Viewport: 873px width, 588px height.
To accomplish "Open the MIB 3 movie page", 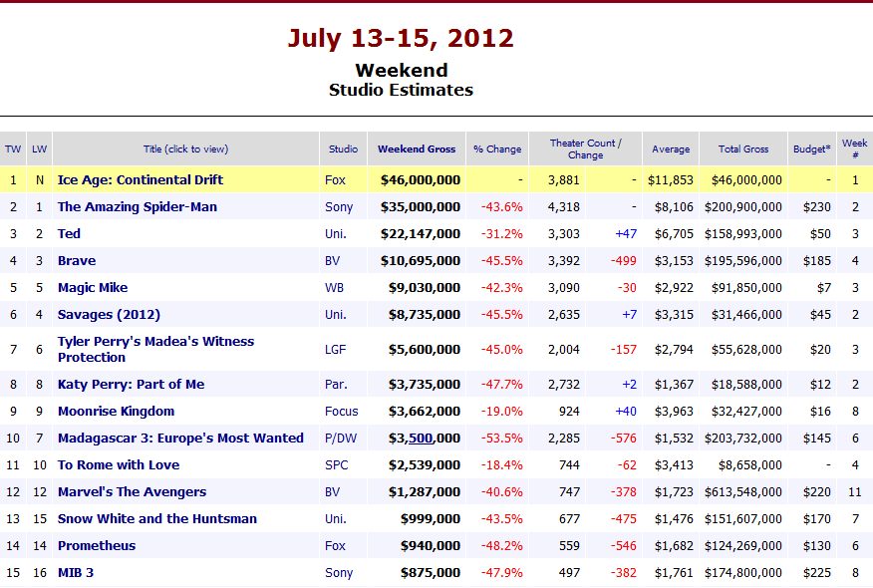I will coord(77,572).
